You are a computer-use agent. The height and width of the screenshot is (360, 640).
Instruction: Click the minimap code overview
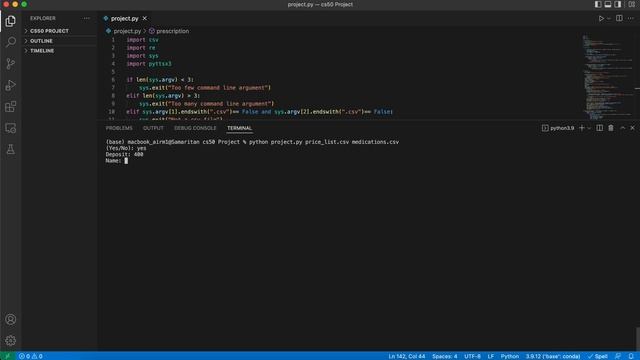(x=607, y=78)
